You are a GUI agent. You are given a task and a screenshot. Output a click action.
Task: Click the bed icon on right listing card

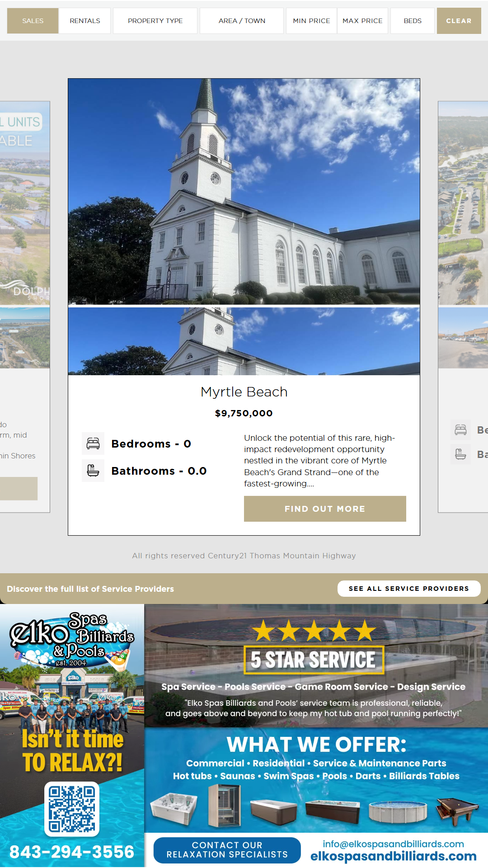pos(460,429)
